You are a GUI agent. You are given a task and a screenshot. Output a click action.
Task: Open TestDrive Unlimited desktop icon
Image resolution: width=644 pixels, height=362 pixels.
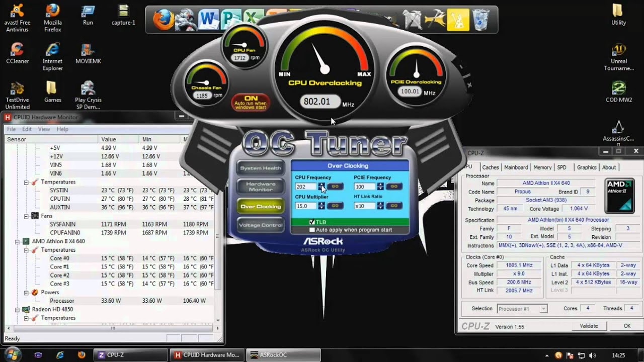pyautogui.click(x=18, y=96)
